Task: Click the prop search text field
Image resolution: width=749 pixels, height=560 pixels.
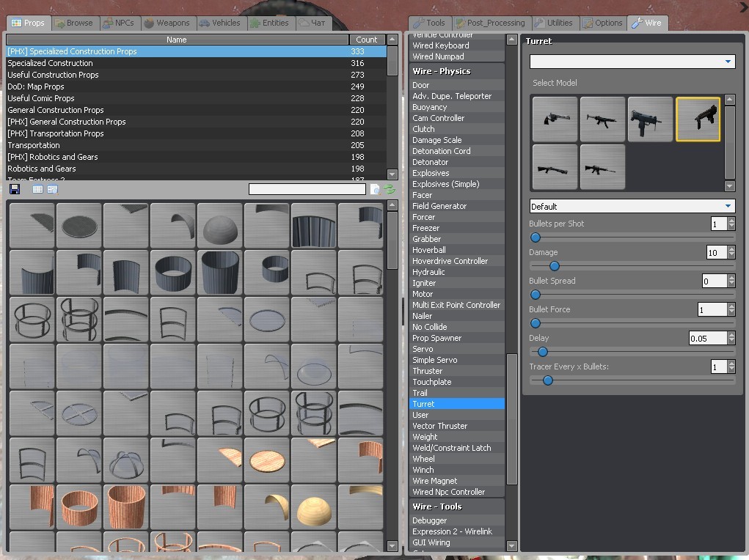Action: coord(307,189)
